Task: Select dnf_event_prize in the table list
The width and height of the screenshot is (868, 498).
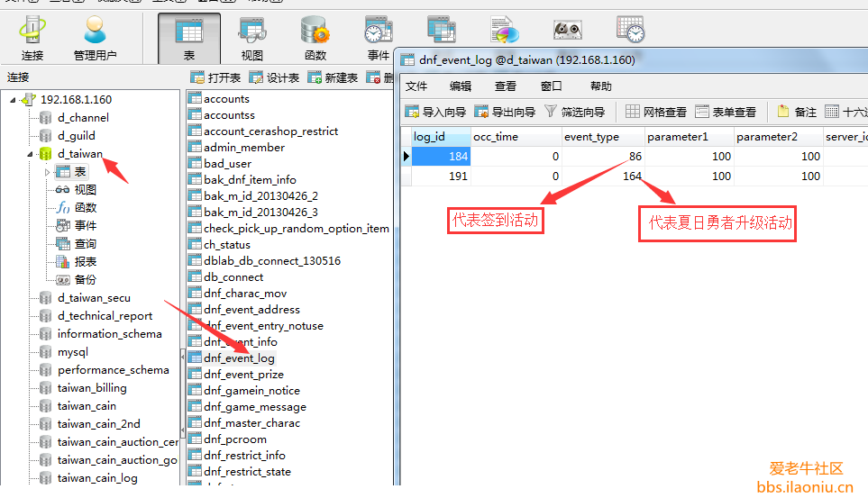Action: tap(243, 375)
